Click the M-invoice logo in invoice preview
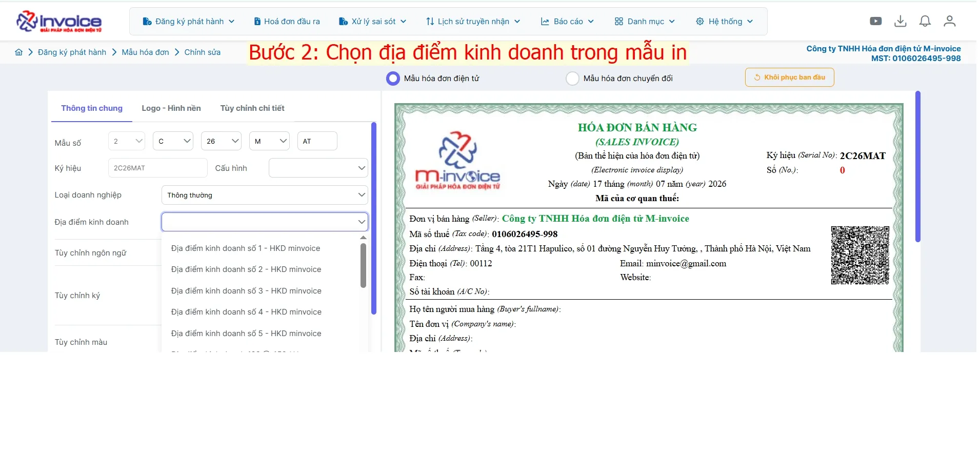 pyautogui.click(x=457, y=160)
